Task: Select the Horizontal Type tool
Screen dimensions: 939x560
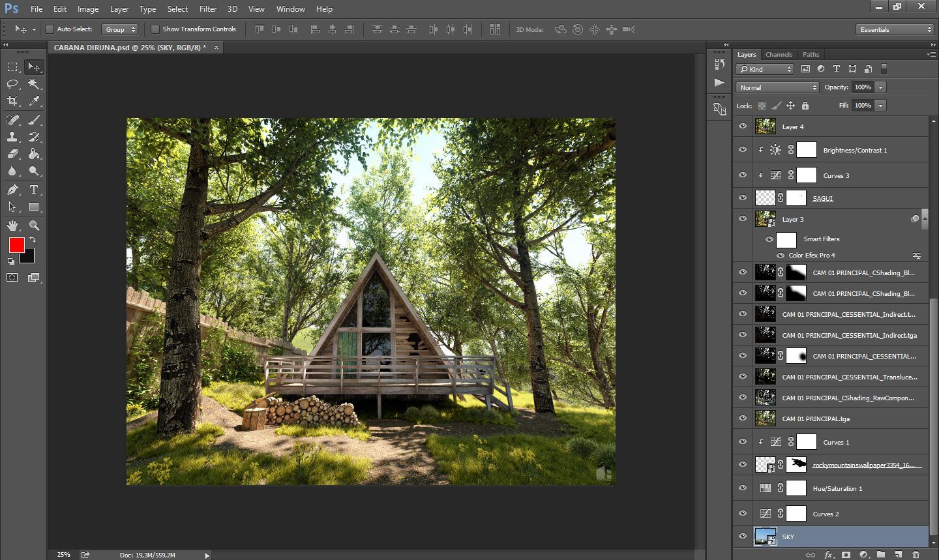Action: point(34,190)
